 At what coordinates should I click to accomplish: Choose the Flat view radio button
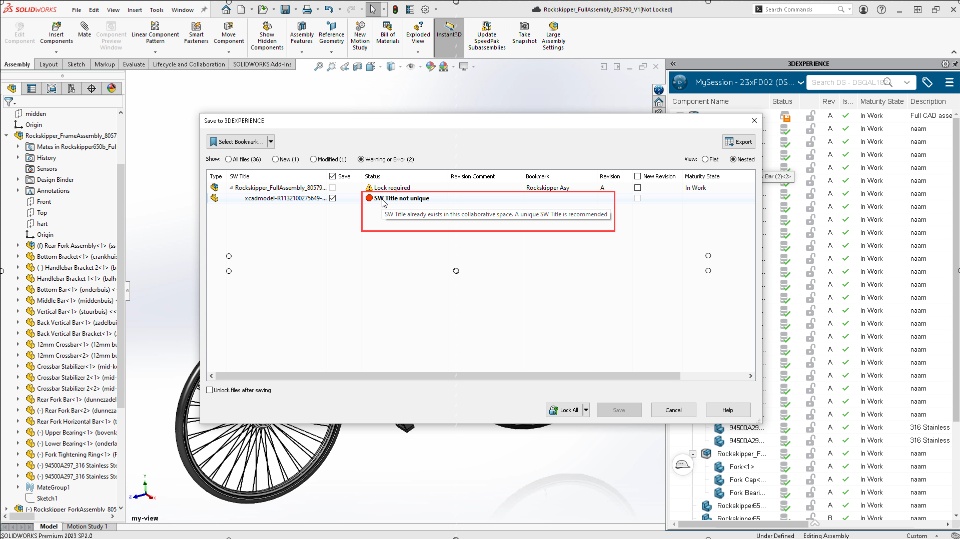[705, 159]
